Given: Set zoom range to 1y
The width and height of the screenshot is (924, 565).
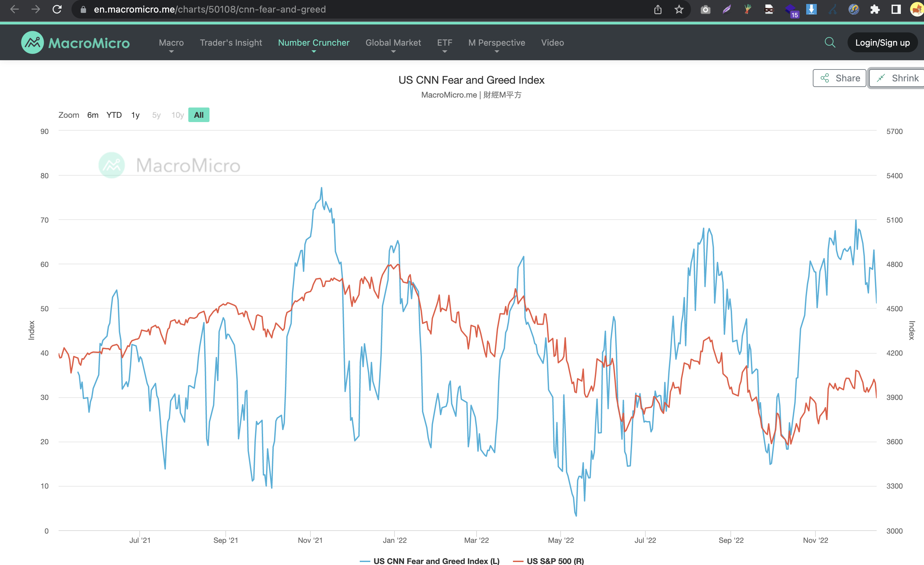Looking at the screenshot, I should click(135, 115).
